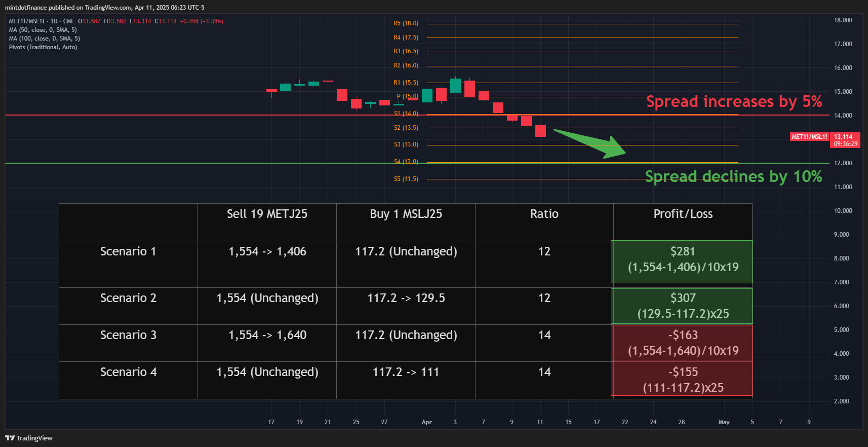This screenshot has height=447, width=868.
Task: Click the 16.000 price axis label
Action: [x=843, y=68]
